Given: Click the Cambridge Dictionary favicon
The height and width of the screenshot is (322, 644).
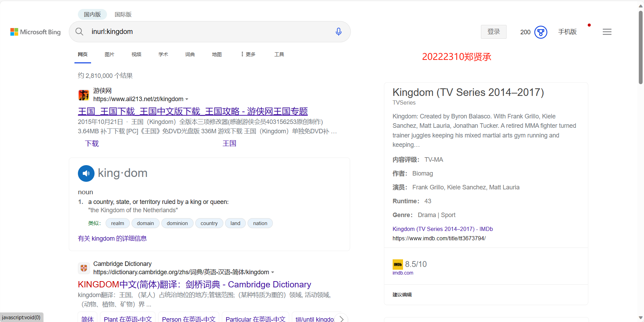Looking at the screenshot, I should [84, 268].
